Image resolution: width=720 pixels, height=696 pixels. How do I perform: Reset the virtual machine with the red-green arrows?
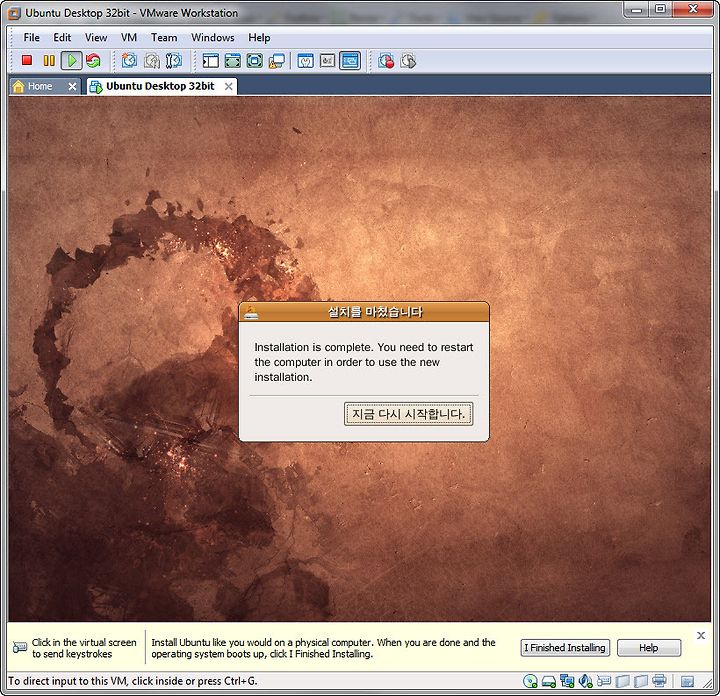click(x=93, y=61)
